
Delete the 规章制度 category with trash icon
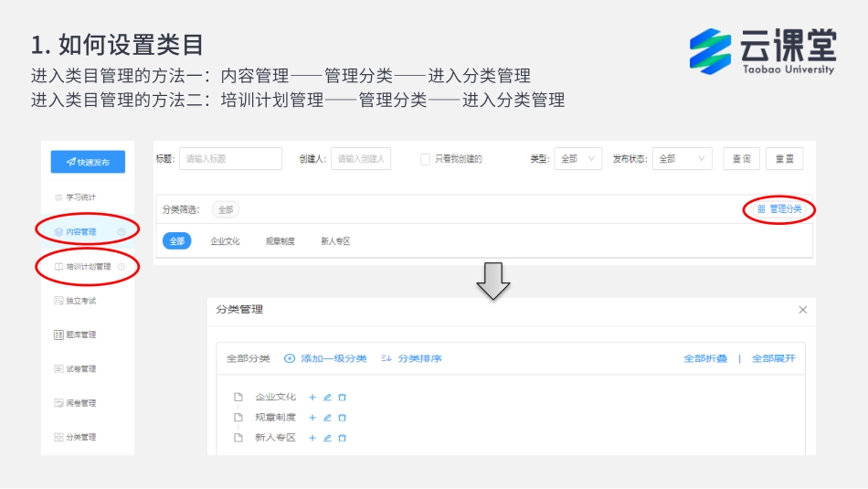pyautogui.click(x=342, y=418)
